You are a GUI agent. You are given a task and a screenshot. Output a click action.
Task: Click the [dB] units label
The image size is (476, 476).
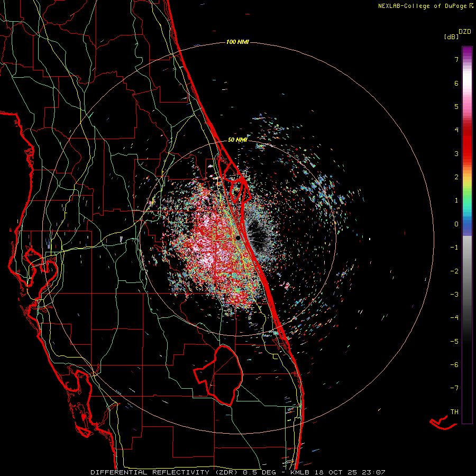452,37
